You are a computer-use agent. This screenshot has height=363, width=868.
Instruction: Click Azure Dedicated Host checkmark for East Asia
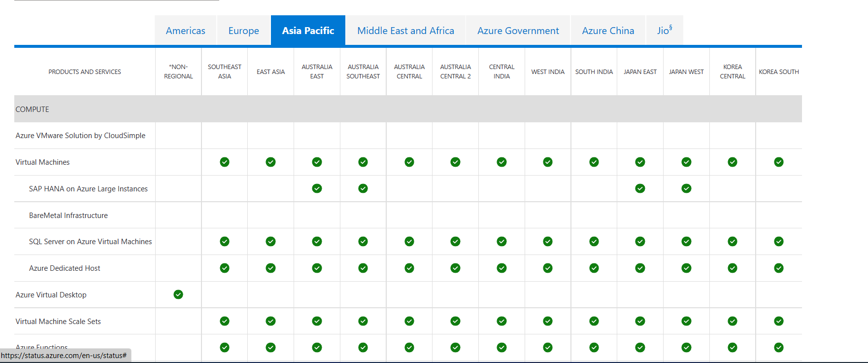[x=270, y=268]
